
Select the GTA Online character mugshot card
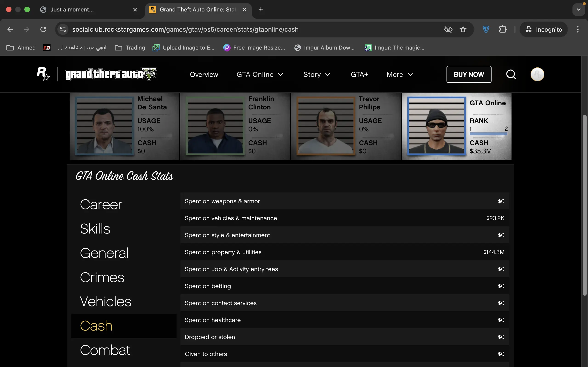coord(456,126)
